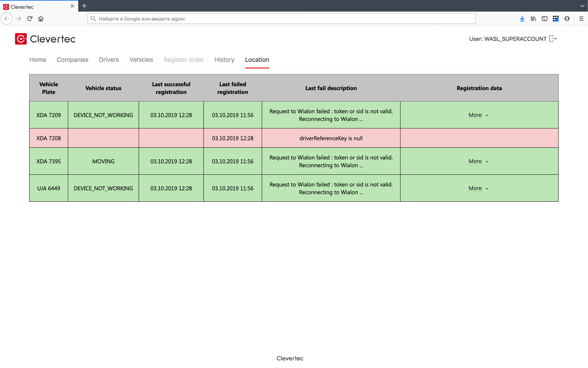Reload the page with refresh icon
This screenshot has width=588, height=368.
pos(30,19)
